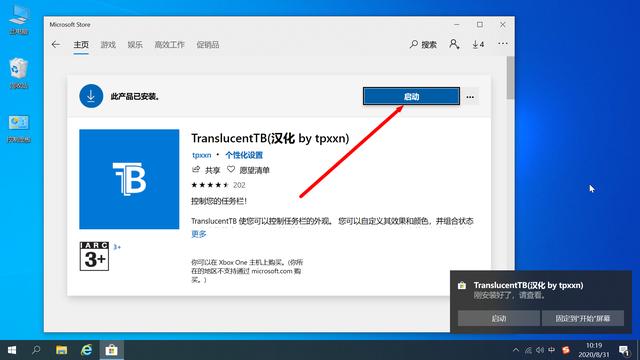Screen dimensions: 640x360
Task: Open the Windows Start menu
Action: [x=12, y=350]
